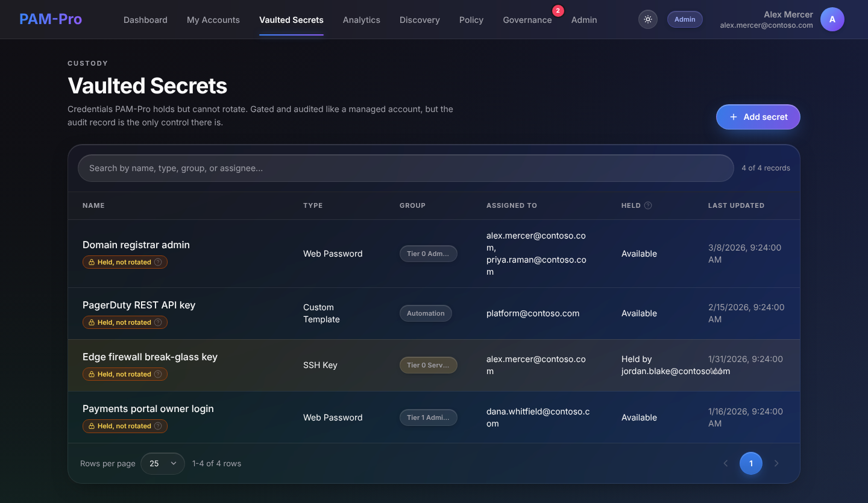Screen dimensions: 868x503
Task: Go to the Governance tab
Action: click(527, 20)
